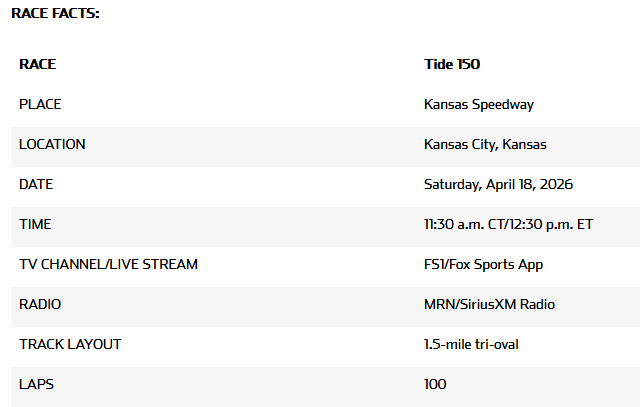Select the LOCATION row label
Screen dimensions: 640x407
pos(52,144)
